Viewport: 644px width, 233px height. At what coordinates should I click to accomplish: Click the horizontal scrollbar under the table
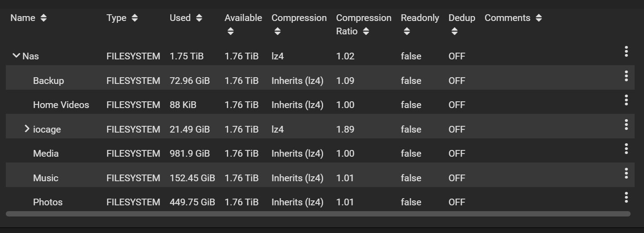point(318,214)
